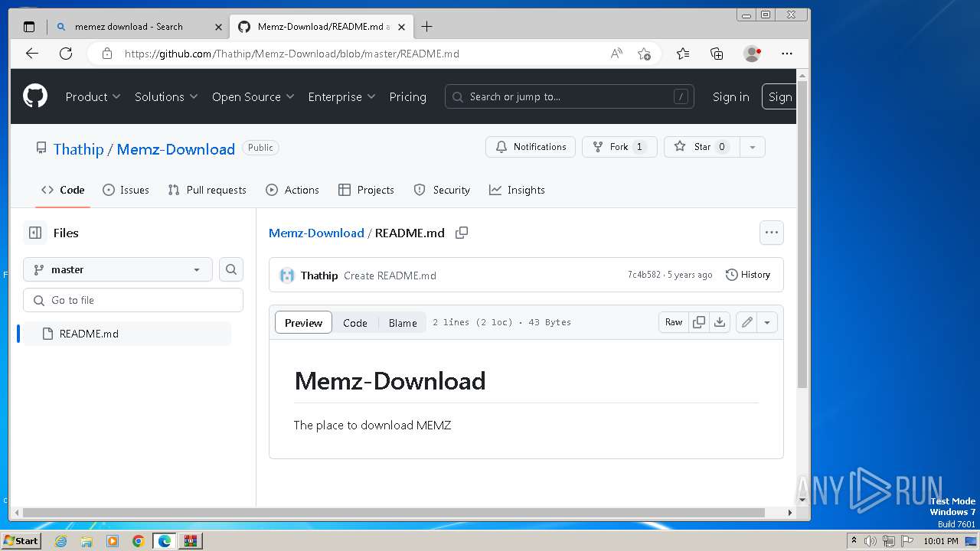Edit this file with the pencil icon
This screenshot has width=980, height=551.
pos(746,322)
